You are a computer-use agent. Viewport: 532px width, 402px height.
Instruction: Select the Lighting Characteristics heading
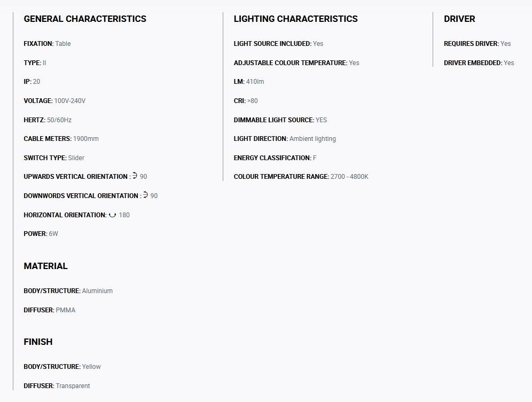(x=295, y=19)
